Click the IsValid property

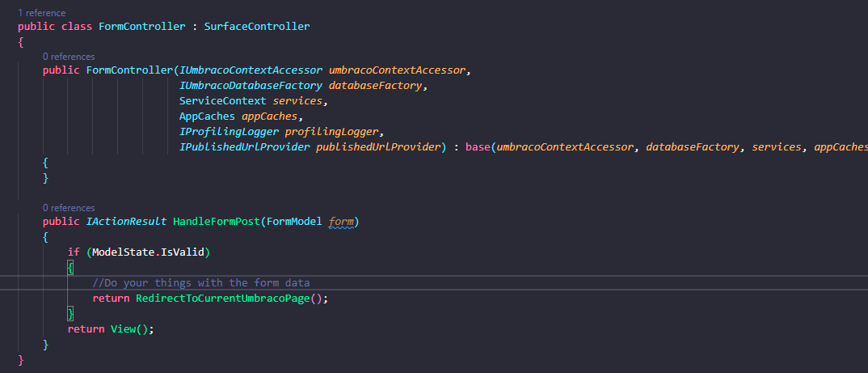182,252
